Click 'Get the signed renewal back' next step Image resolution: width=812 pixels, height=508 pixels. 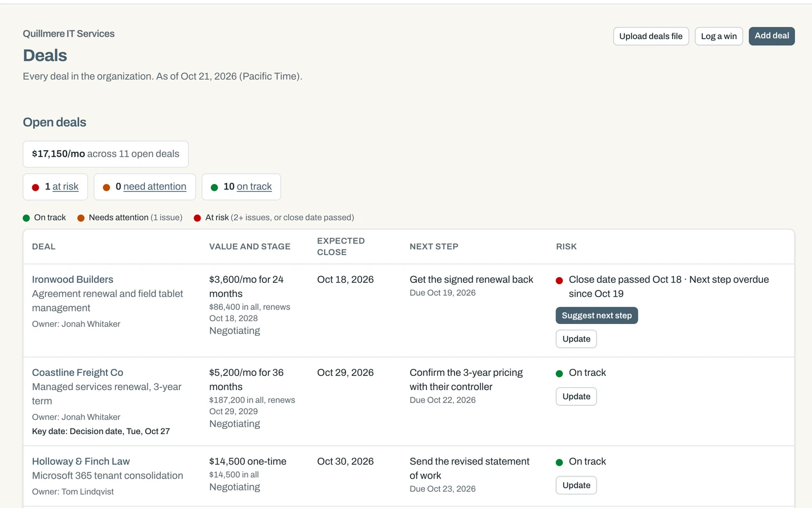[x=471, y=279]
